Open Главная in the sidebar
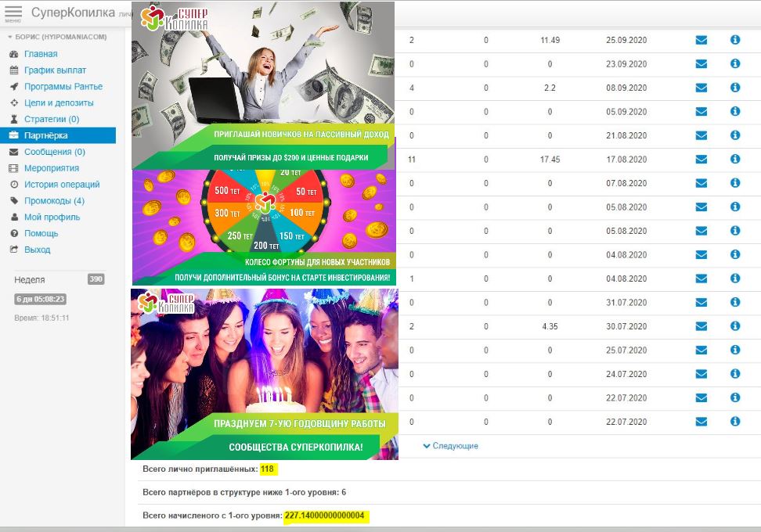Viewport: 761px width, 532px height. pyautogui.click(x=40, y=54)
